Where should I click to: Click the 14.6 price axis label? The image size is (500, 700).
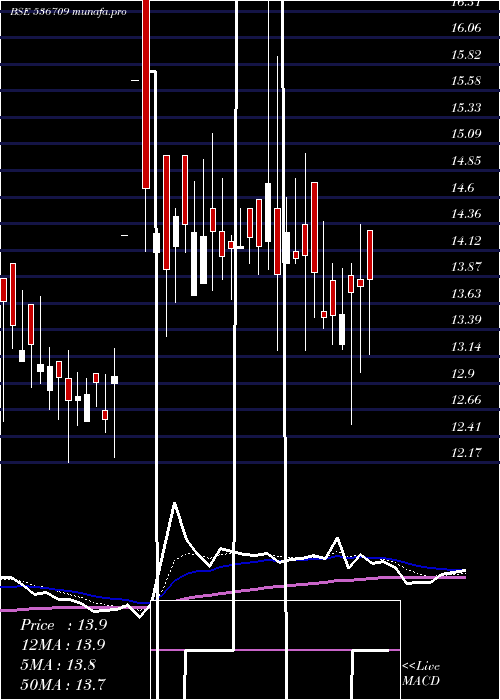coord(462,188)
